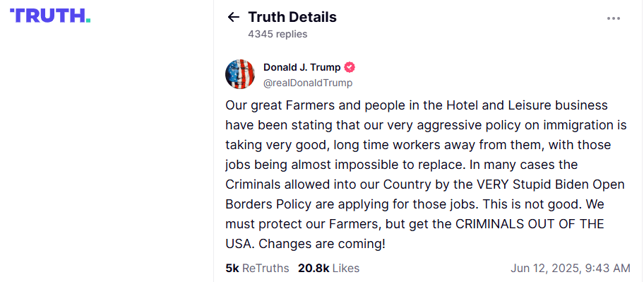Go back using the left arrow
Viewport: 644px width, 282px height.
pyautogui.click(x=233, y=17)
